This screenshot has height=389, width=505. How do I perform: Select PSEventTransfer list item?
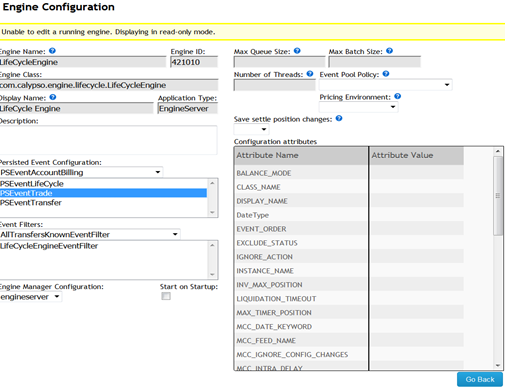pyautogui.click(x=103, y=203)
